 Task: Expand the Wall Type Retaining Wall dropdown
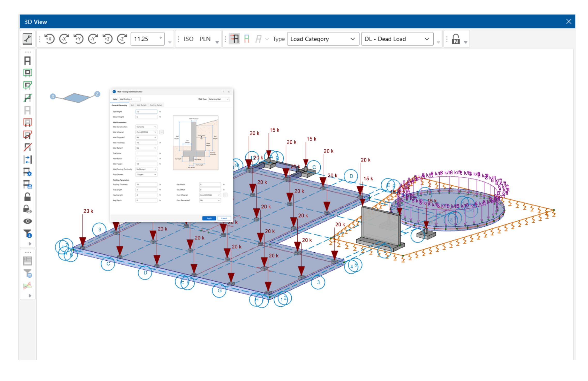pos(219,99)
